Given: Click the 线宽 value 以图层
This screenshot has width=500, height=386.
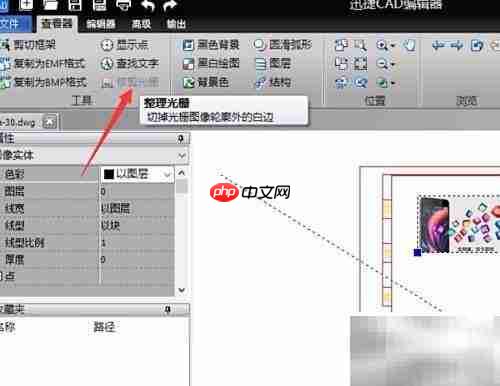Looking at the screenshot, I should [137, 209].
